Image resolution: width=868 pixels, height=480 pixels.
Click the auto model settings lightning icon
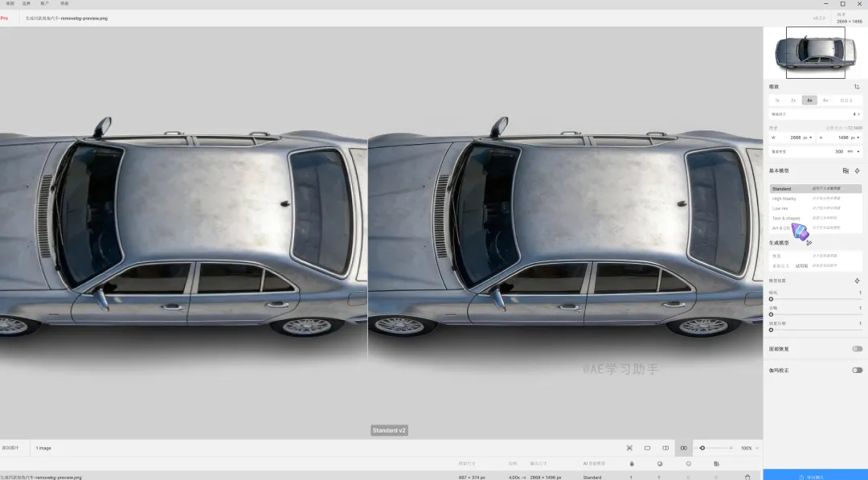[x=857, y=281]
